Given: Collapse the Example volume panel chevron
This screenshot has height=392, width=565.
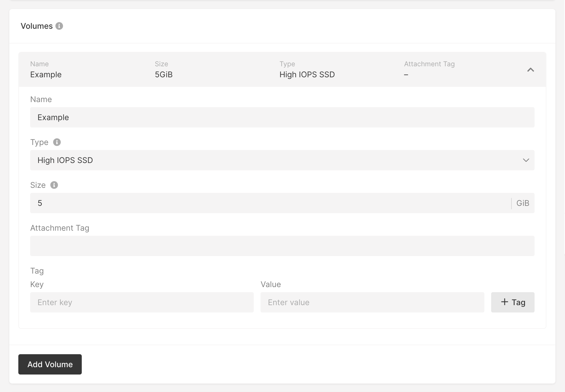Looking at the screenshot, I should pyautogui.click(x=531, y=70).
